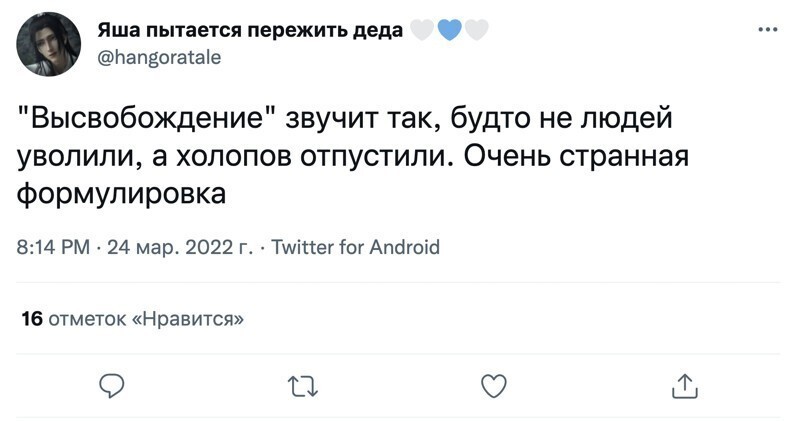Click the author's profile avatar
The width and height of the screenshot is (800, 421).
pyautogui.click(x=49, y=43)
